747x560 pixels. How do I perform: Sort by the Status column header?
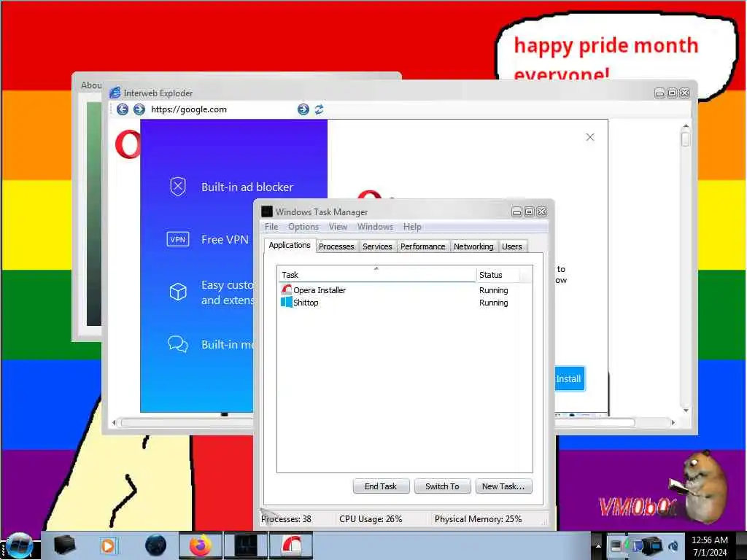[x=498, y=275]
